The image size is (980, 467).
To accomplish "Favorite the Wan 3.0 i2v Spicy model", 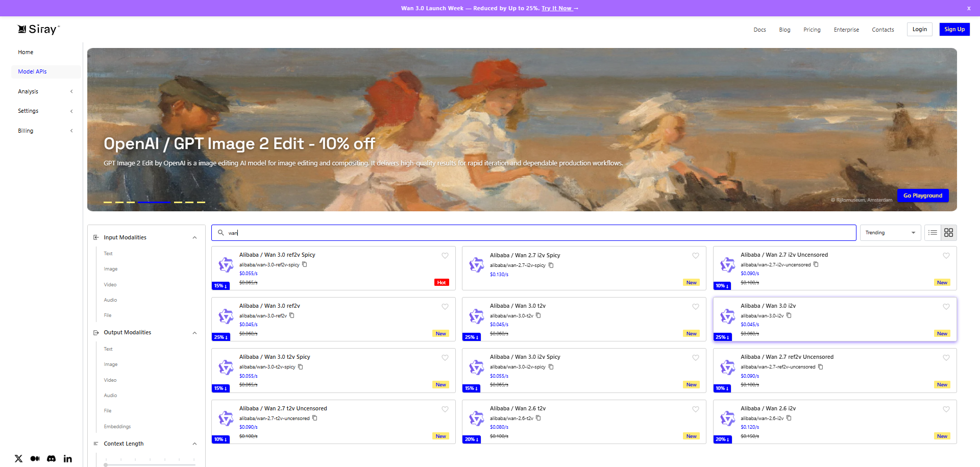I will (x=696, y=357).
